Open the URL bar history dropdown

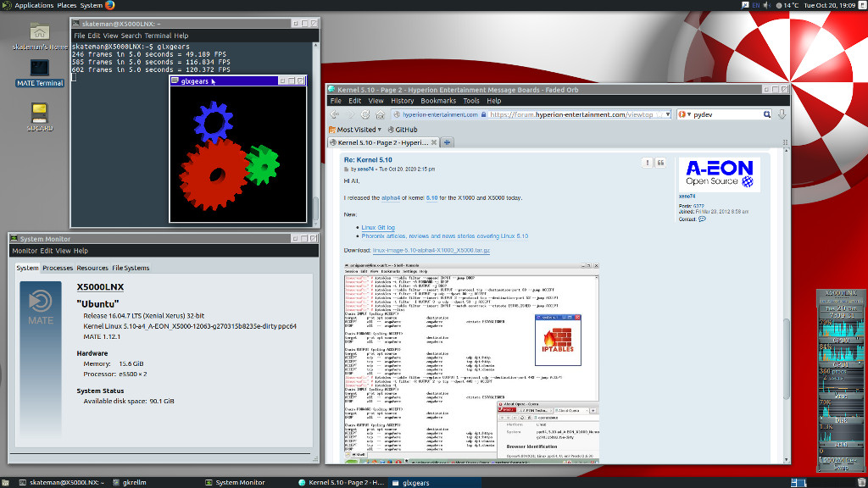(668, 114)
